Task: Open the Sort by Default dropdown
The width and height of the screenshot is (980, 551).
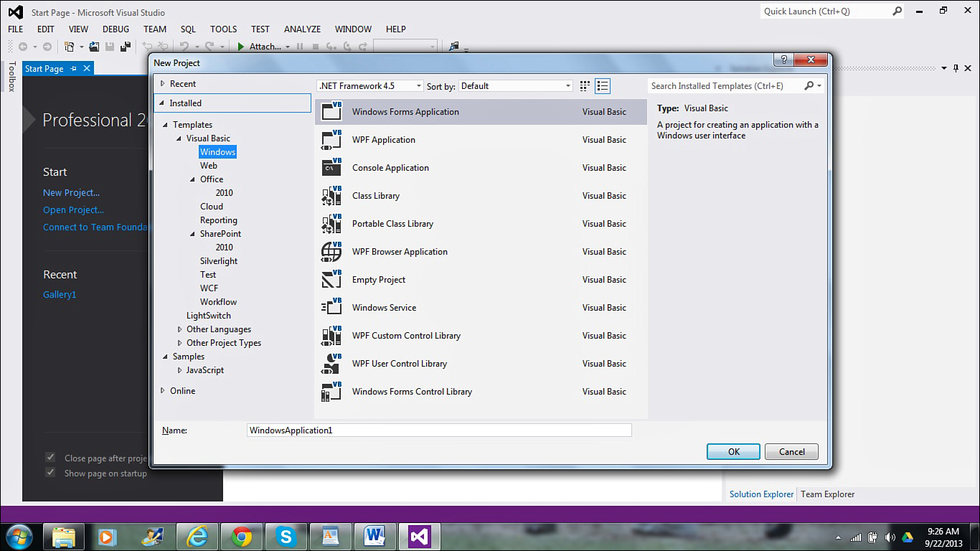Action: (x=516, y=86)
